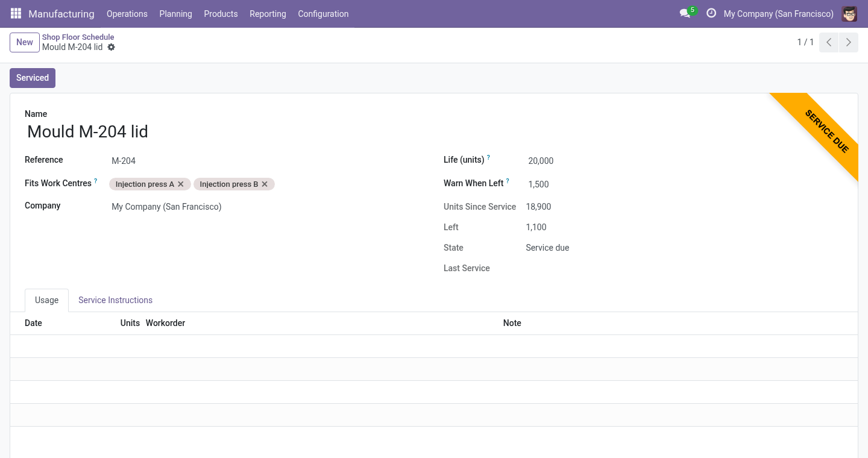868x458 pixels.
Task: Create a New record
Action: pyautogui.click(x=25, y=42)
